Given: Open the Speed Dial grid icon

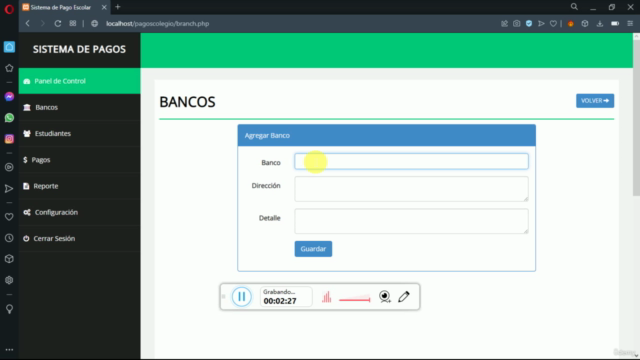Looking at the screenshot, I should click(73, 23).
